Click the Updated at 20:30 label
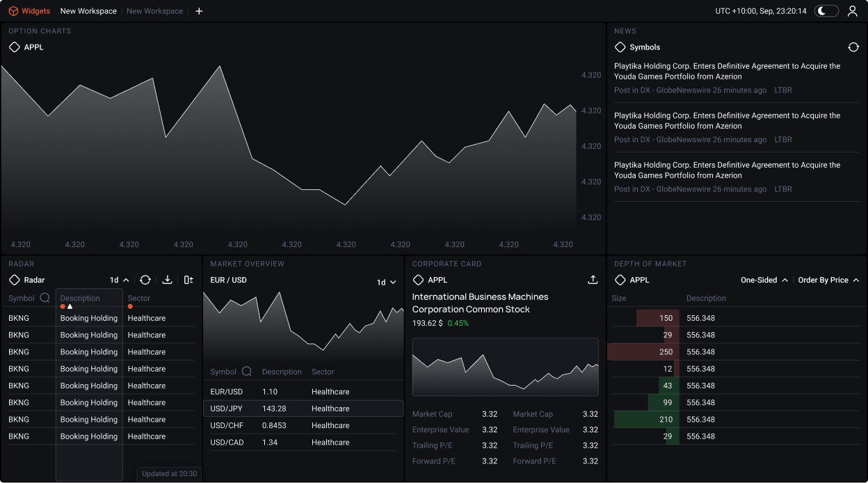 170,474
